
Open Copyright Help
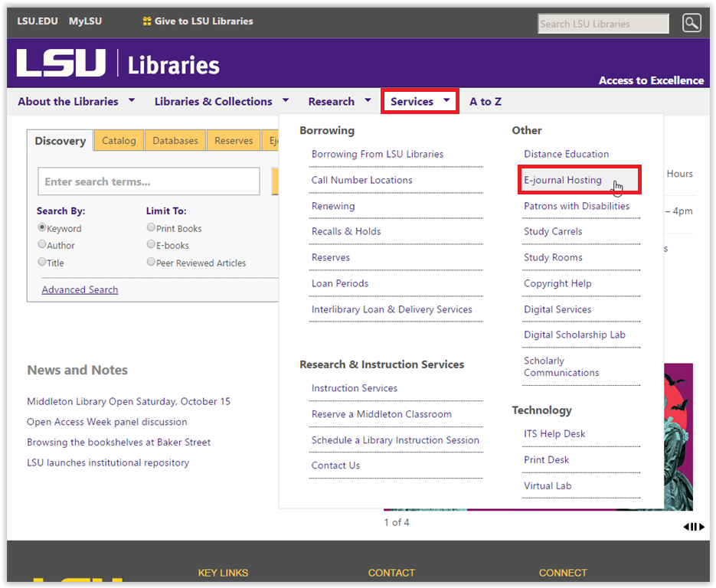557,283
